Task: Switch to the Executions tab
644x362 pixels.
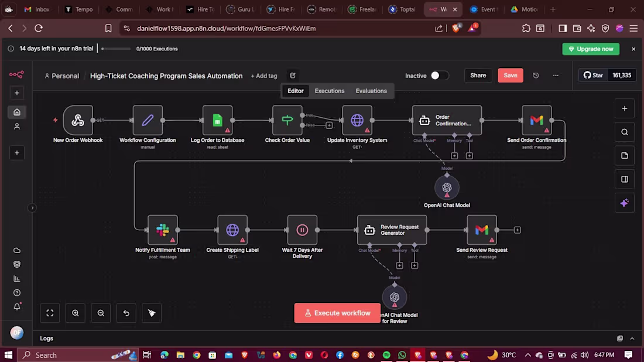Action: point(330,91)
